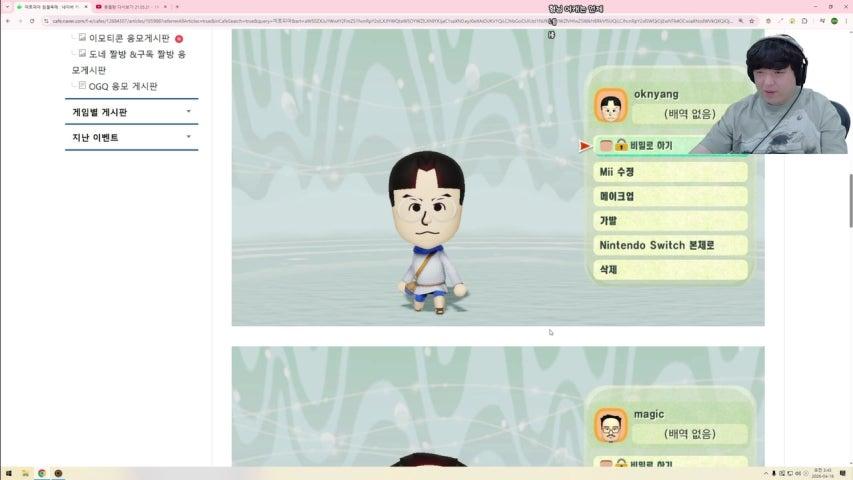Go forward in browser history

[x=20, y=21]
